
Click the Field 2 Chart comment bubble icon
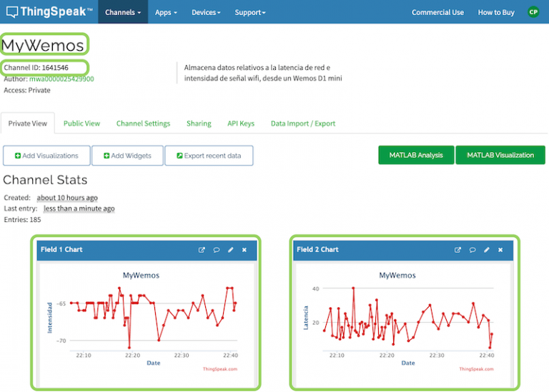472,250
